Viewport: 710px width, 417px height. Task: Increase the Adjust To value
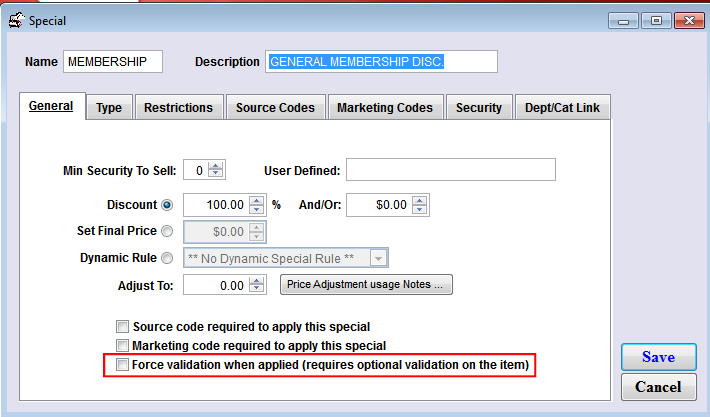click(x=257, y=281)
